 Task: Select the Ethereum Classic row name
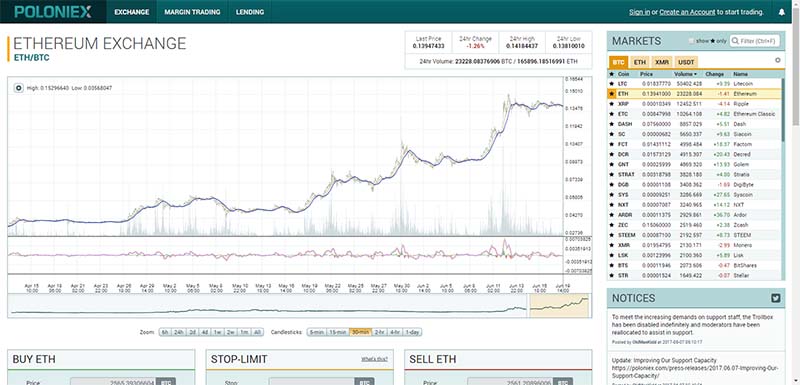[754, 114]
